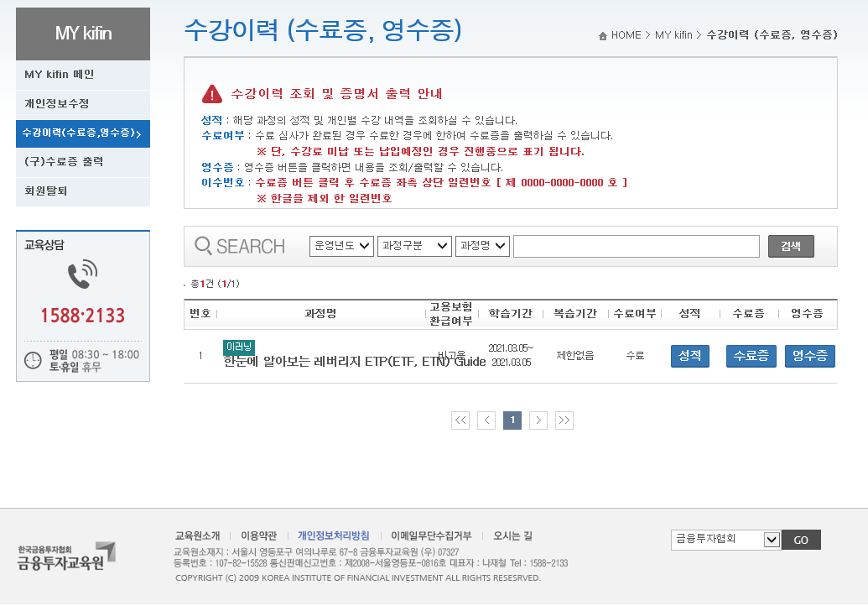Open 개인정보수정 sidebar menu

[82, 104]
